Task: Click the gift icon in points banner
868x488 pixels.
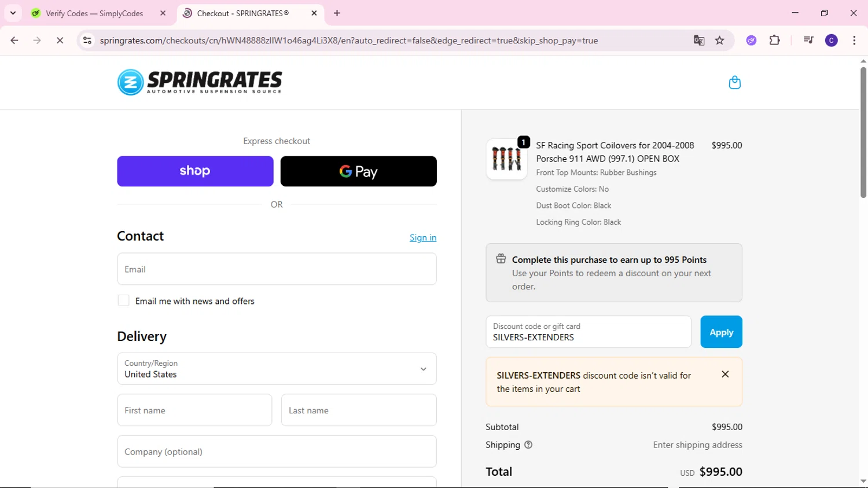Action: click(501, 259)
